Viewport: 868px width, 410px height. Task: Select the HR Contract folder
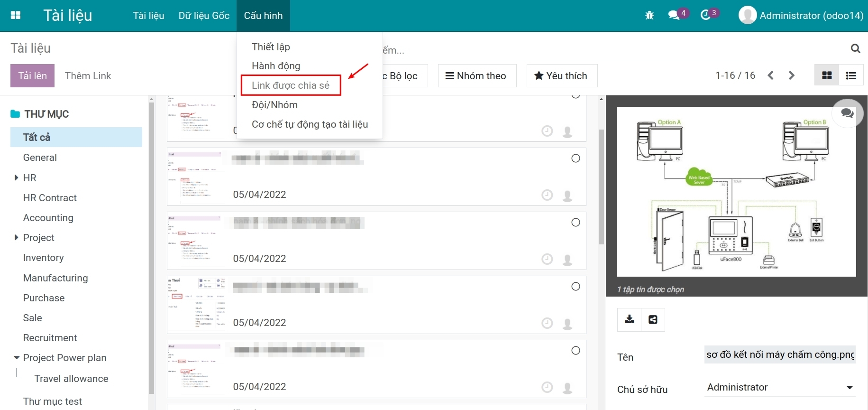click(50, 198)
